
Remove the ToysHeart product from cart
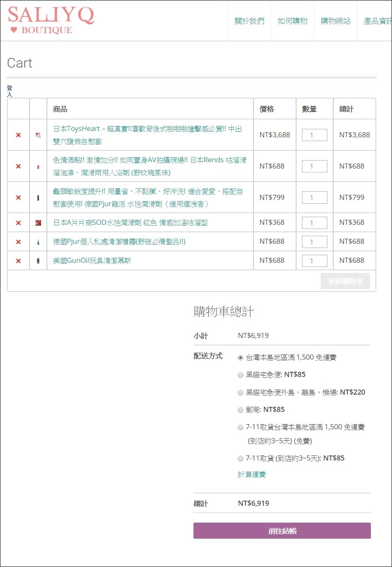[18, 135]
